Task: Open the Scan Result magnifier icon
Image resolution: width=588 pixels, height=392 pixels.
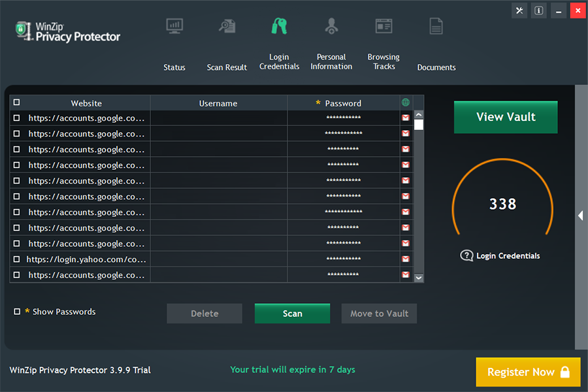Action: pos(227,26)
